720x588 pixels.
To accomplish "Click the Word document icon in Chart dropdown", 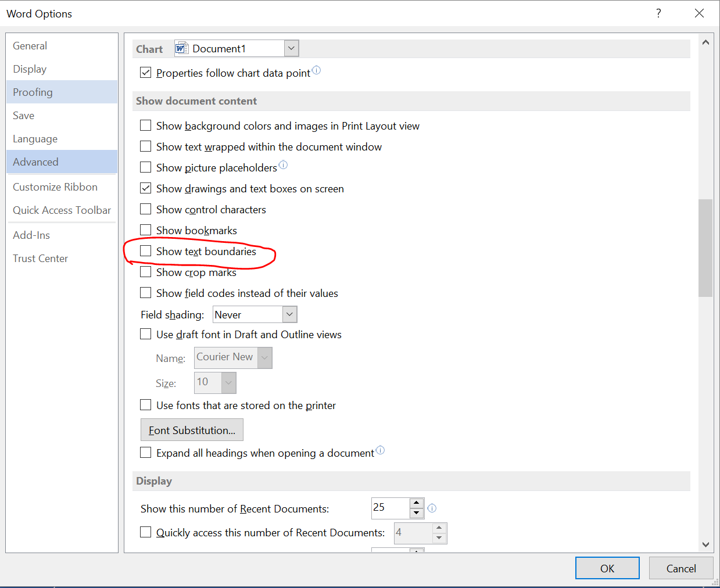I will tap(182, 48).
